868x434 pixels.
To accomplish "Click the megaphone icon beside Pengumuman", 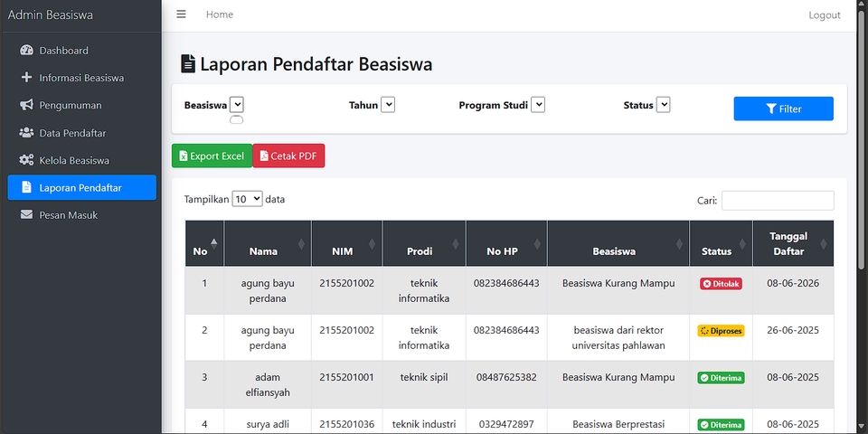I will click(26, 105).
